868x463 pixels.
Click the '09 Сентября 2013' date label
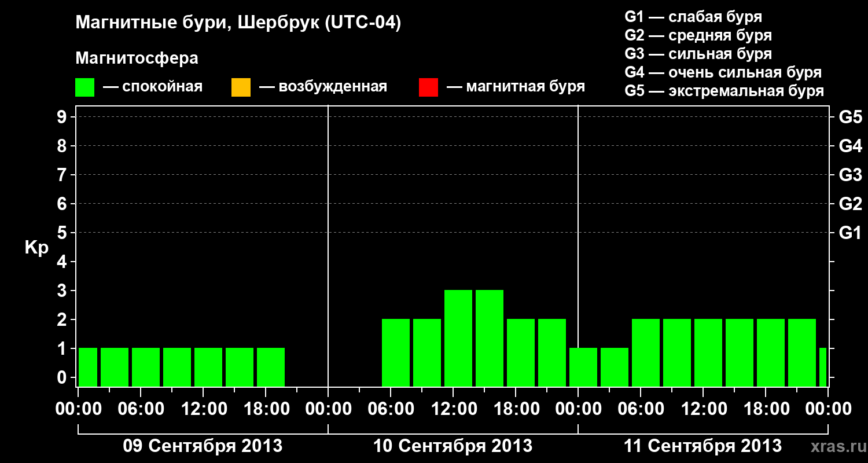[x=203, y=446]
